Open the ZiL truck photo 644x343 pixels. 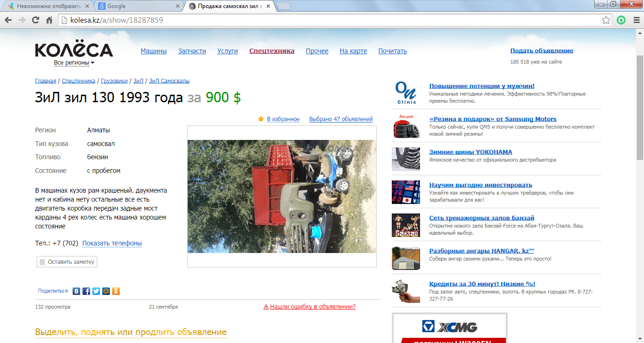[x=282, y=196]
